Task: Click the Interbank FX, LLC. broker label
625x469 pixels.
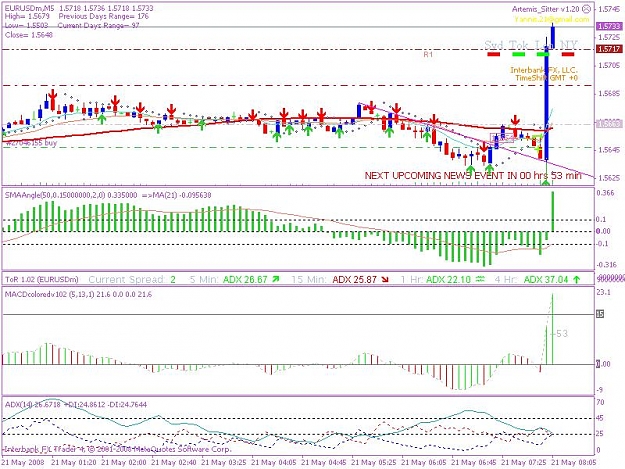Action: click(x=544, y=70)
